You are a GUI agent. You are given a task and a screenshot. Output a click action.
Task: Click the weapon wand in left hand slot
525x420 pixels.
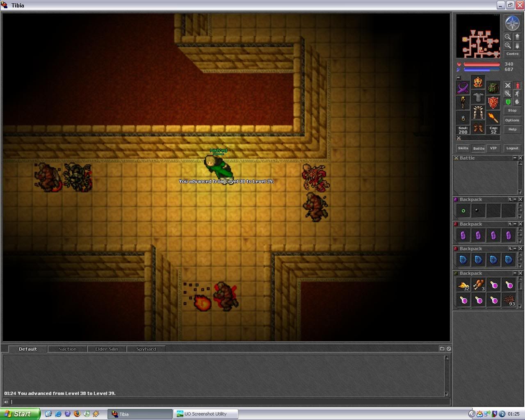click(x=463, y=103)
